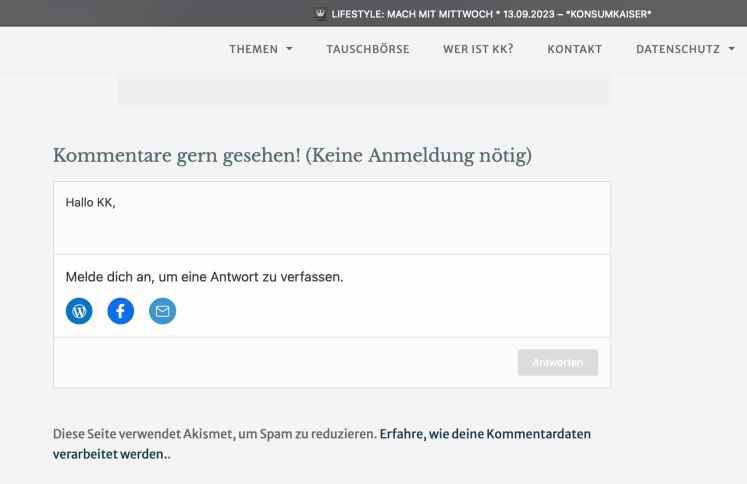Expand the THEMEN dropdown arrow

290,49
